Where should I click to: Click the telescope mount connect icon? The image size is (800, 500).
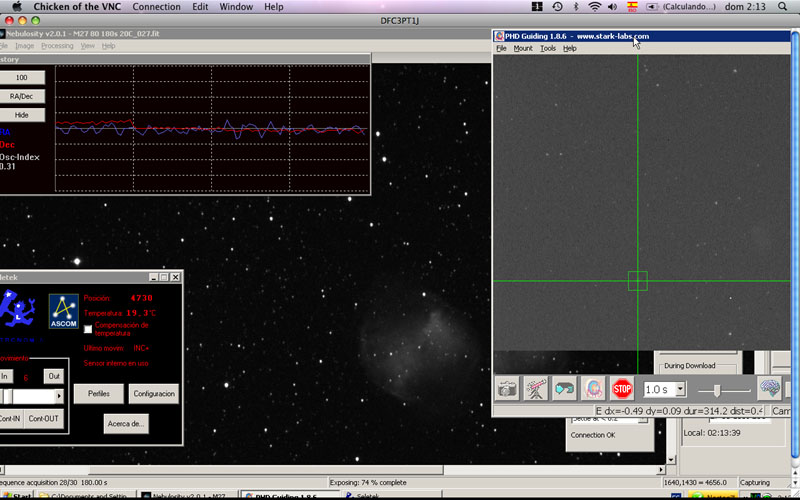click(x=536, y=389)
